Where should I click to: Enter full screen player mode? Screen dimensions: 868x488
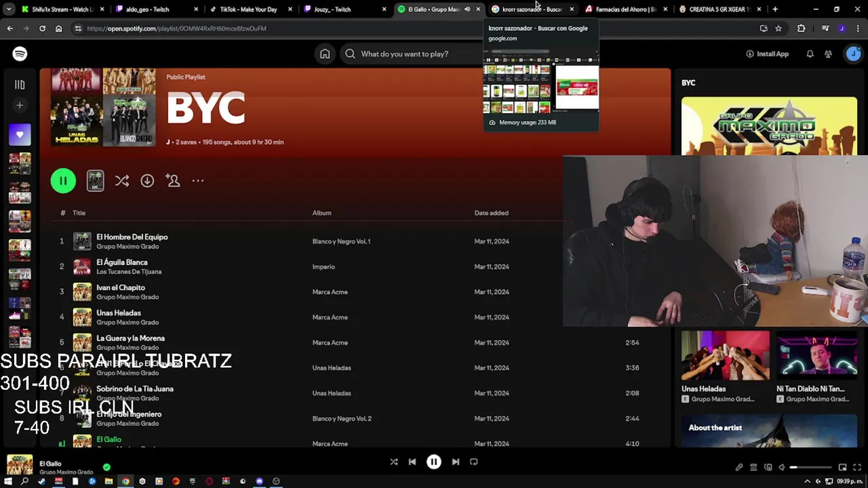tap(857, 467)
